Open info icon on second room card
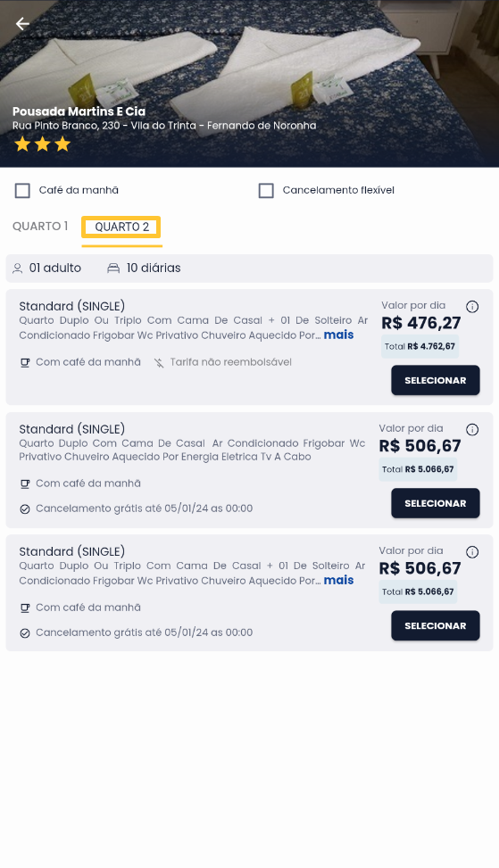The height and width of the screenshot is (868, 499). [x=472, y=430]
